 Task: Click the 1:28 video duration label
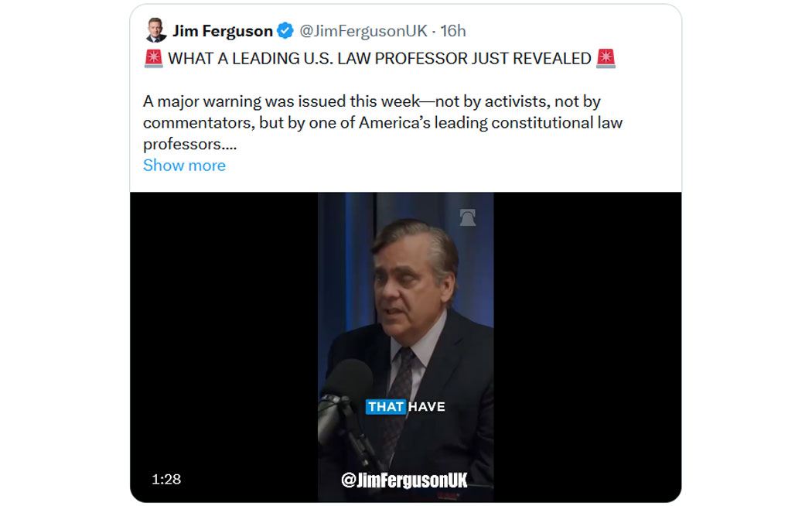(x=165, y=479)
